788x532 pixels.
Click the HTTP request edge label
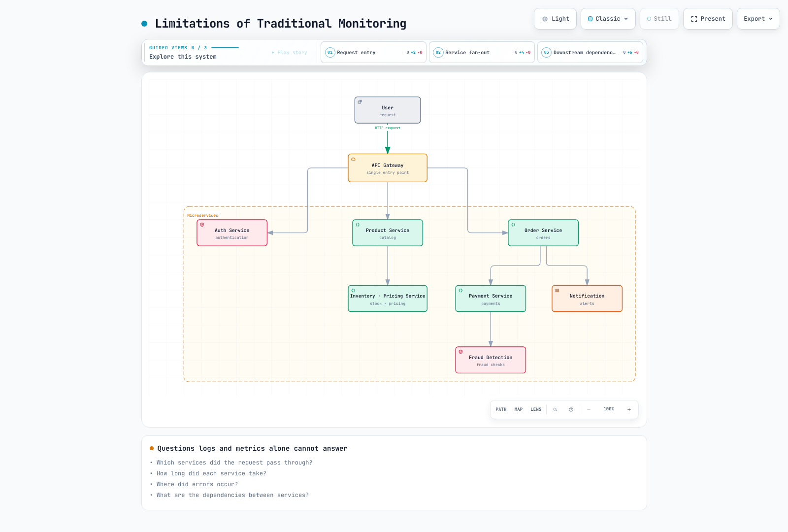click(388, 128)
